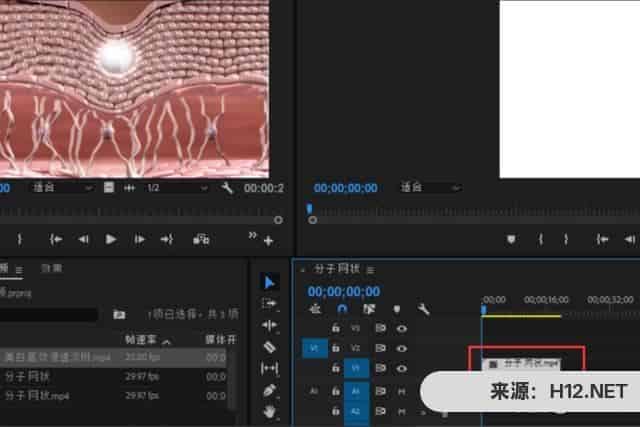Image resolution: width=640 pixels, height=427 pixels.
Task: Open the Project panel menu icon
Action: tap(19, 269)
